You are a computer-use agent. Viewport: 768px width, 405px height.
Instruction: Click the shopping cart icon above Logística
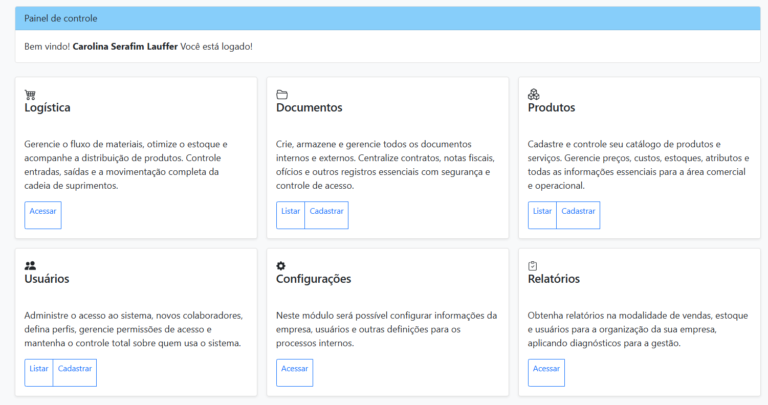[x=30, y=94]
